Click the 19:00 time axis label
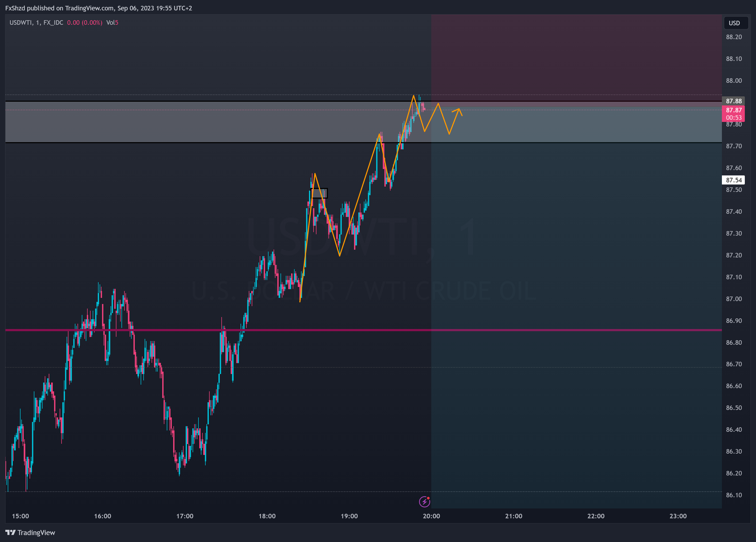The width and height of the screenshot is (756, 542). click(349, 516)
